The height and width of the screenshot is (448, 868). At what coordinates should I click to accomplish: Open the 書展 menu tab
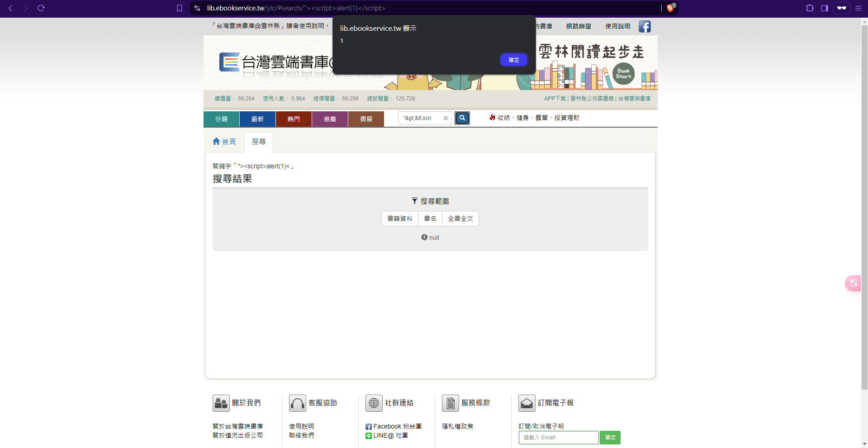click(366, 119)
